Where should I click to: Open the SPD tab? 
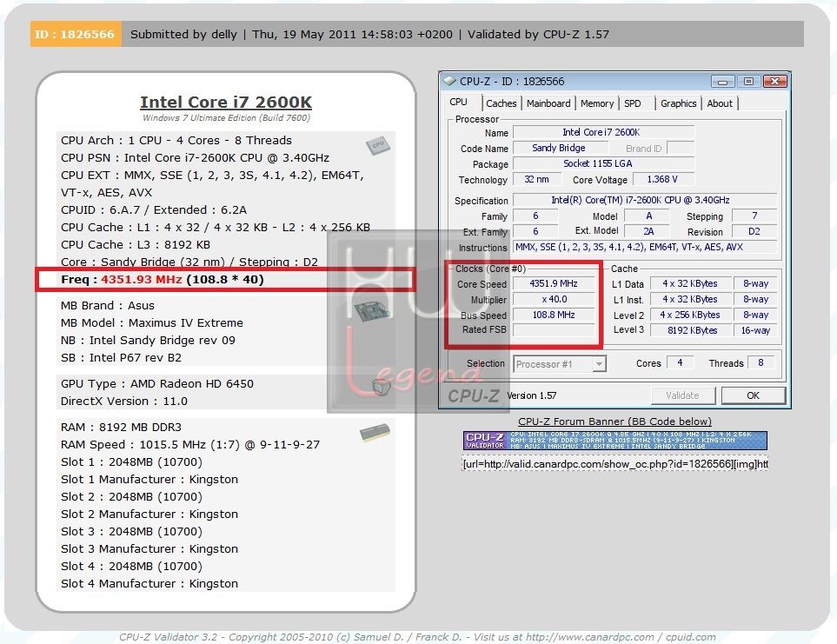633,103
